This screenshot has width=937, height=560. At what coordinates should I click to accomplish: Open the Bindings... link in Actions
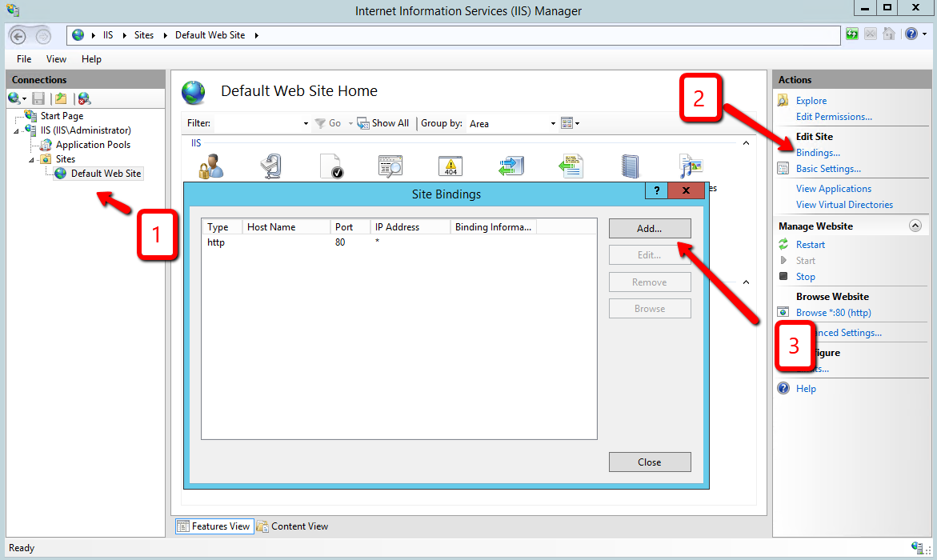pos(818,153)
